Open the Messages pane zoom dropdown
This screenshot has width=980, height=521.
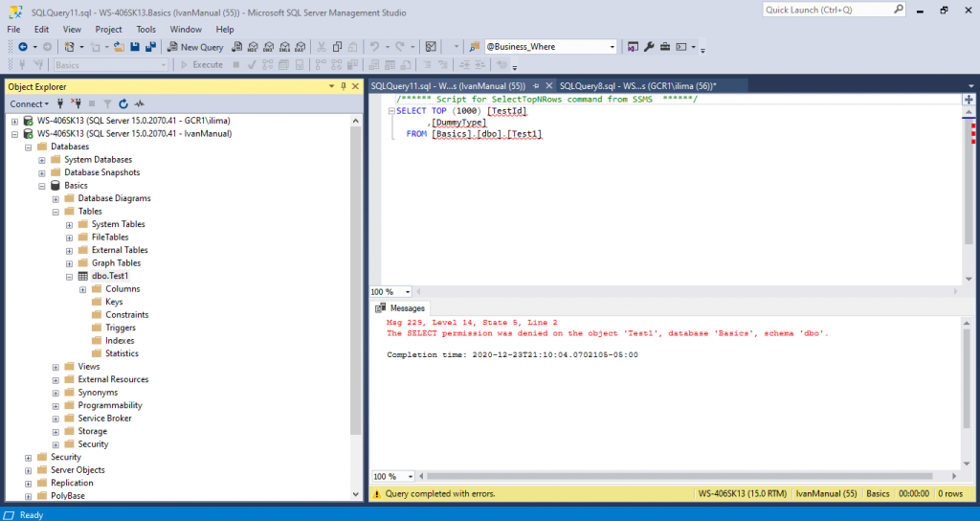410,477
